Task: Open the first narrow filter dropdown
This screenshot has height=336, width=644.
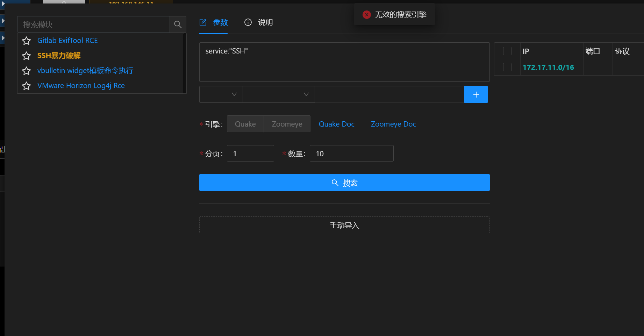Action: point(221,94)
